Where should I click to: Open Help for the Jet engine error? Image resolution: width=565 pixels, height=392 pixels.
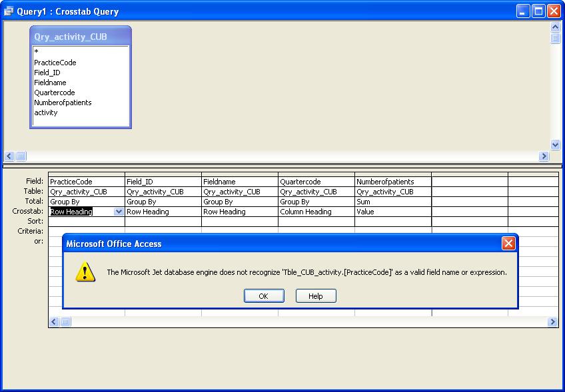316,296
